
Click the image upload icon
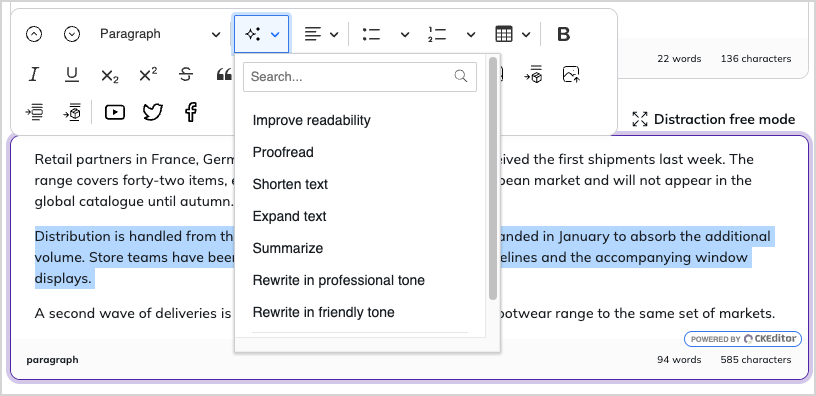click(x=571, y=74)
